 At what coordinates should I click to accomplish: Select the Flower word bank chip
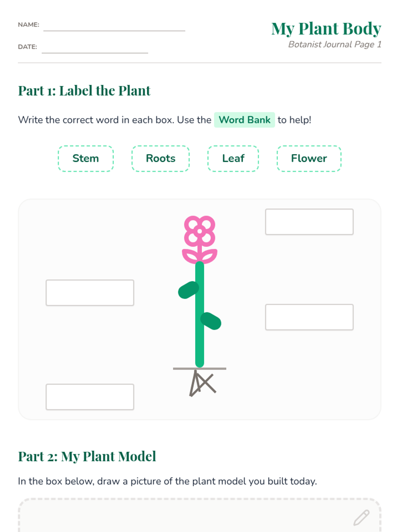click(309, 159)
